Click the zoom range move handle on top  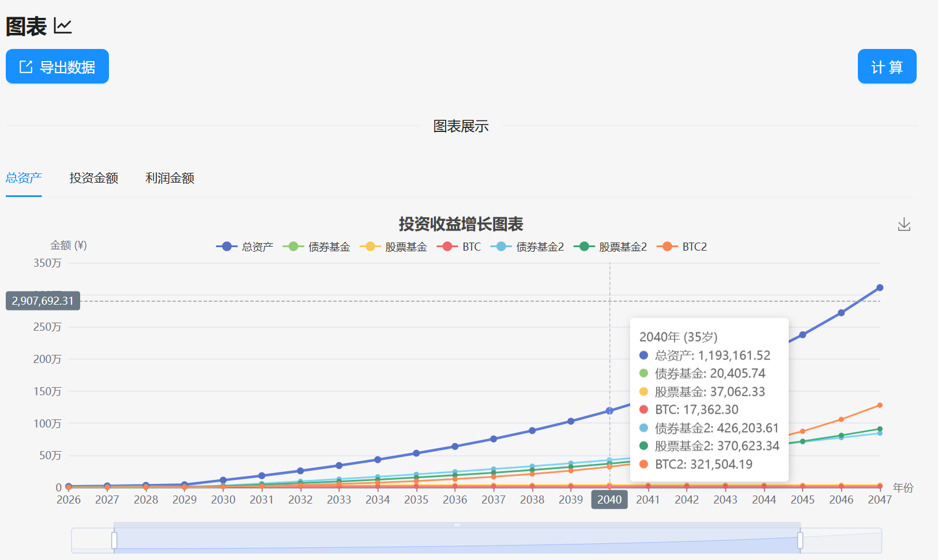click(457, 525)
